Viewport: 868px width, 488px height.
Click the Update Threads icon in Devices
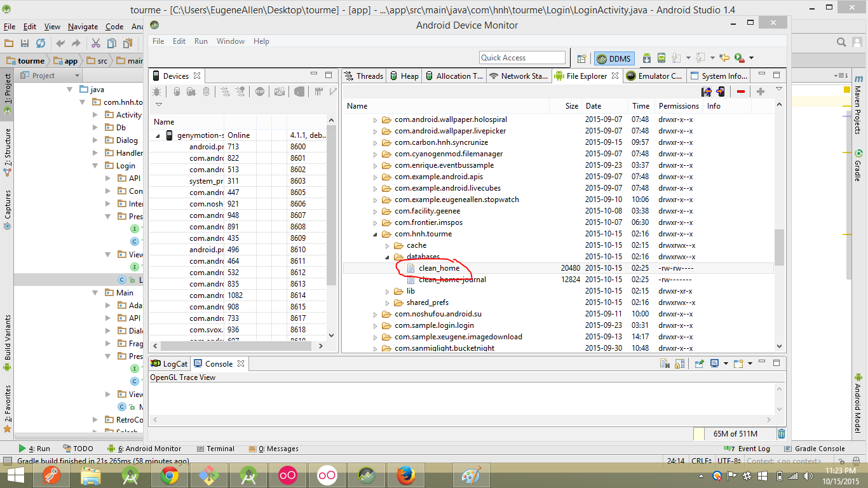(x=226, y=91)
